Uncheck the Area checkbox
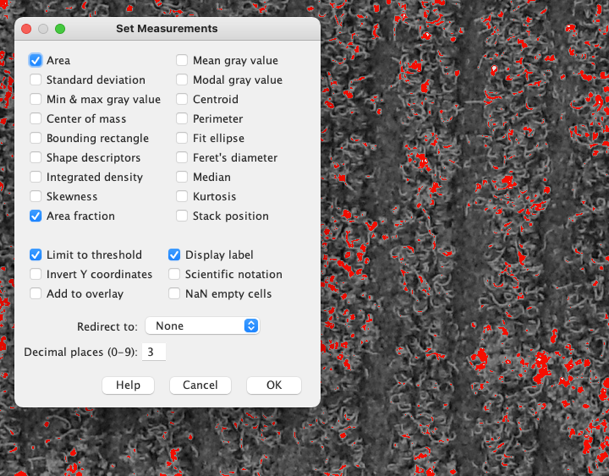Screen dimensions: 609x476 36,61
